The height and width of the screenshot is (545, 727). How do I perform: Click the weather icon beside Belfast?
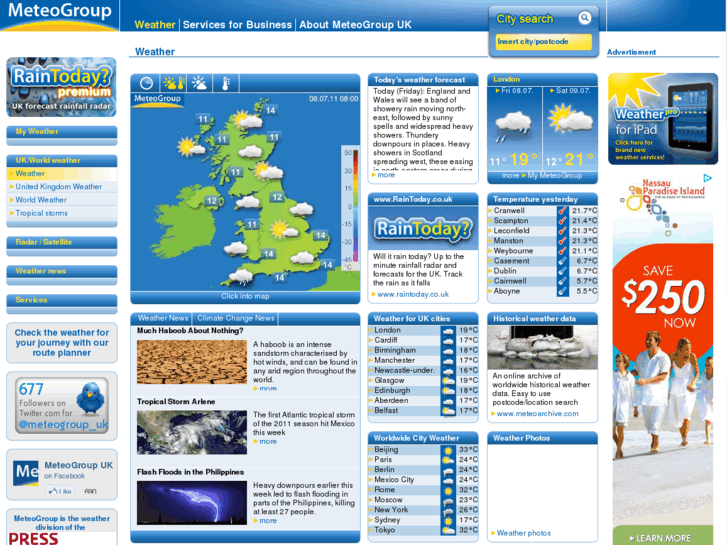pos(448,411)
